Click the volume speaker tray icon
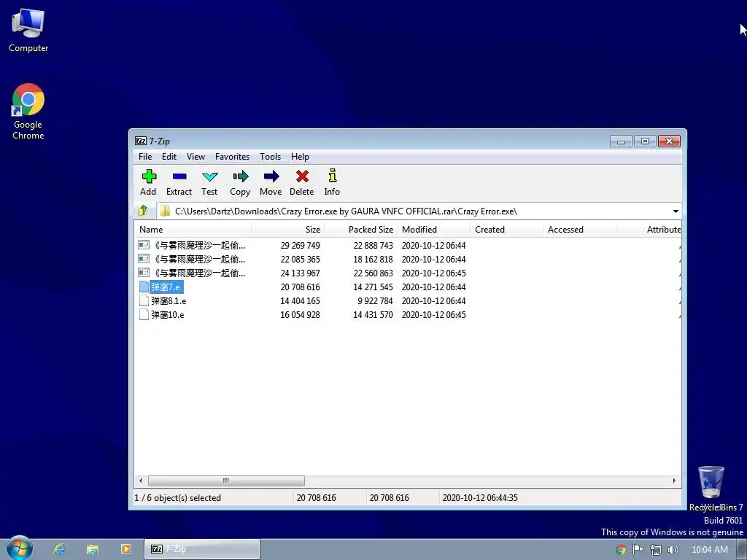 click(x=673, y=550)
